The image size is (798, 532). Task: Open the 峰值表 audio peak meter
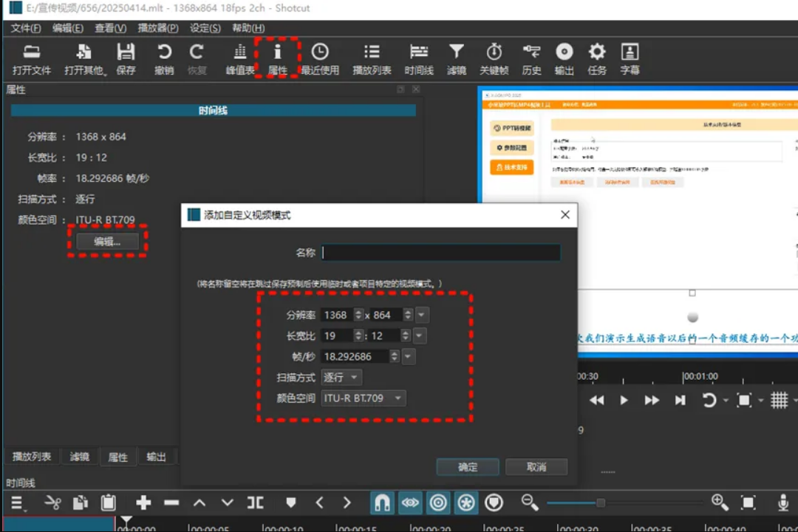pos(239,59)
